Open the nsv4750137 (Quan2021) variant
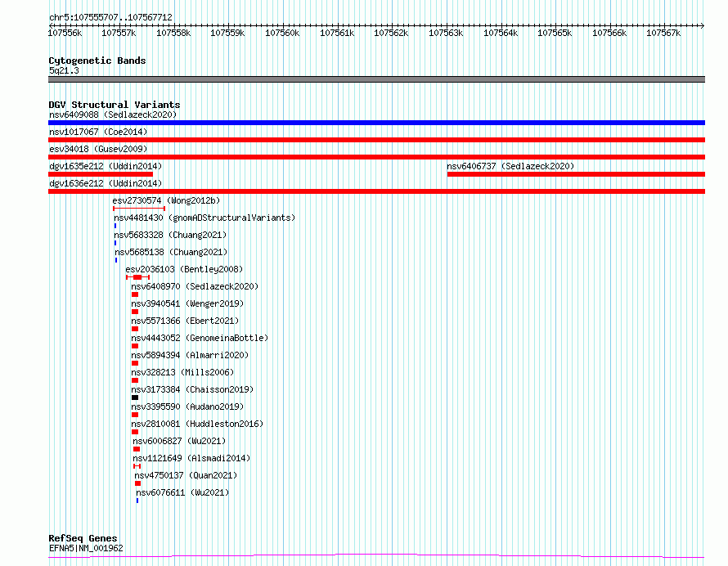The width and height of the screenshot is (728, 566). pyautogui.click(x=186, y=475)
